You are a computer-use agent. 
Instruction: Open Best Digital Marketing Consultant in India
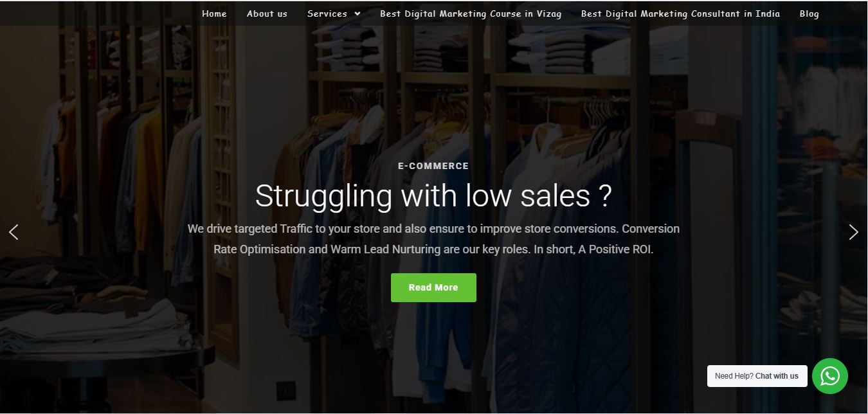680,14
